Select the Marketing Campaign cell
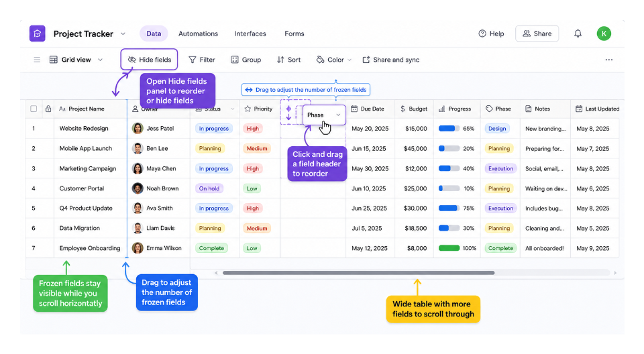 (x=91, y=168)
